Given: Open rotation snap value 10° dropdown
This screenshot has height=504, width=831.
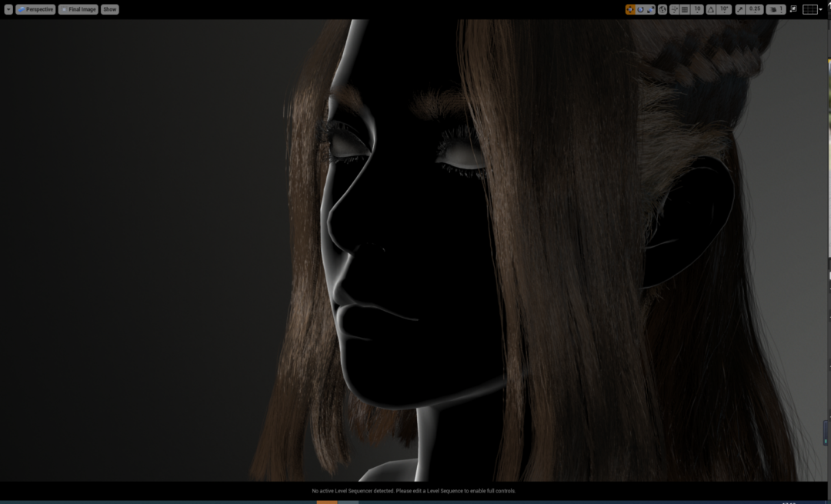Looking at the screenshot, I should coord(724,9).
